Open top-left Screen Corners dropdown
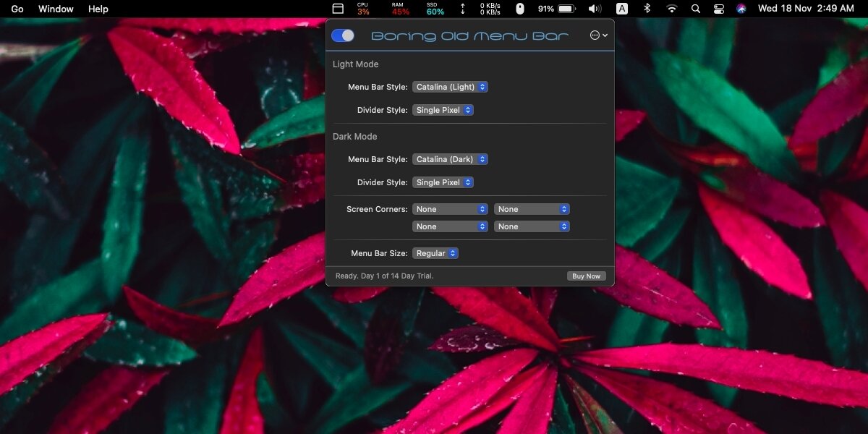The height and width of the screenshot is (434, 868). 450,209
